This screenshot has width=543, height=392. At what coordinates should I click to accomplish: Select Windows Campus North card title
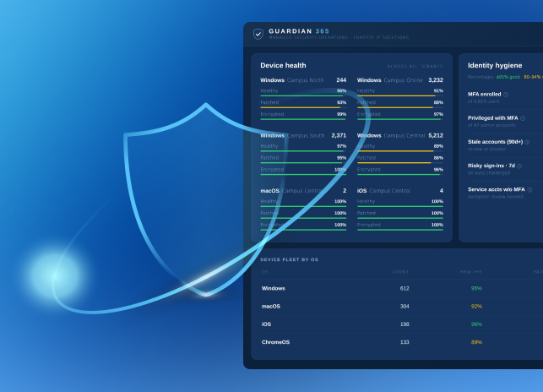[292, 80]
